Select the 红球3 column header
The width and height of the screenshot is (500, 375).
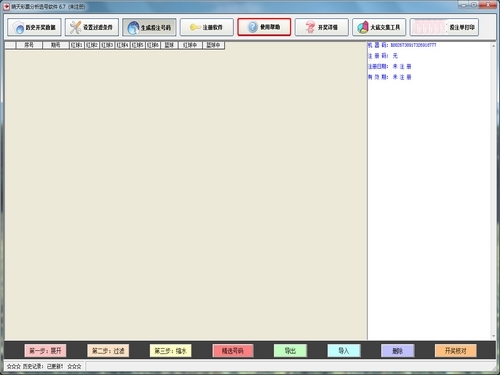[107, 45]
